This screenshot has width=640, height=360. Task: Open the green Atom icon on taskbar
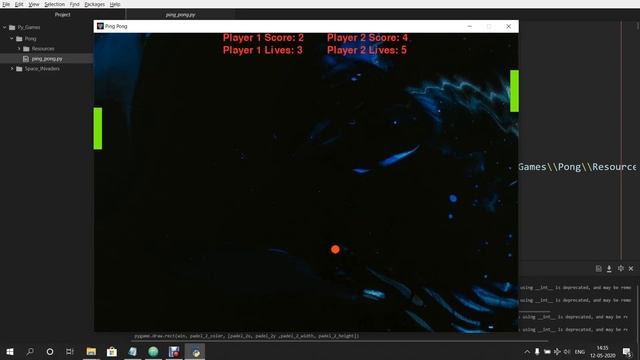(x=153, y=351)
